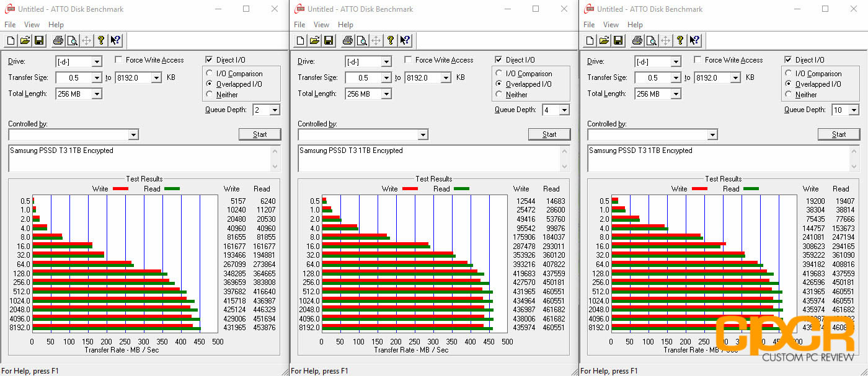868x376 pixels.
Task: Enable Force Write Access in Queue Depth 4 window
Action: pos(408,60)
